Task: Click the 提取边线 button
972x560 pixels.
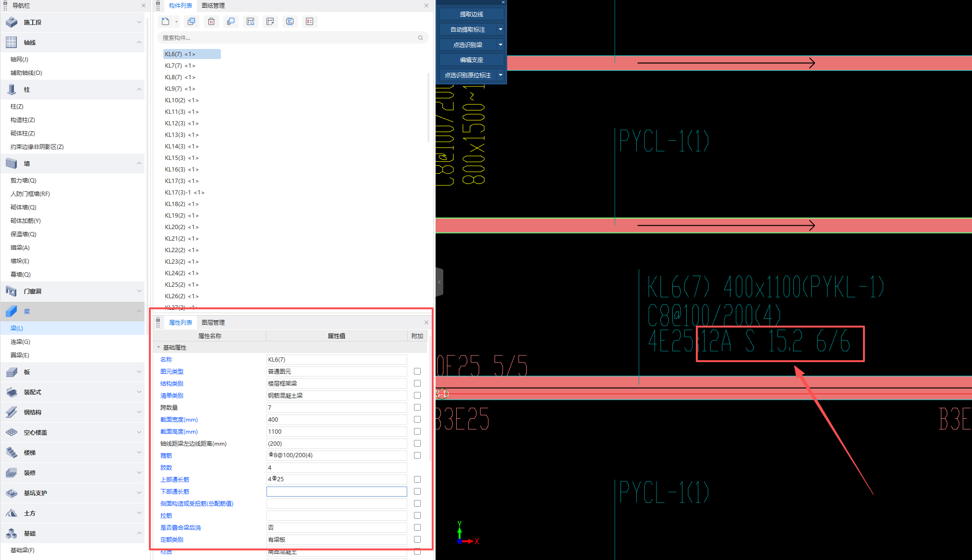Action: click(x=471, y=14)
